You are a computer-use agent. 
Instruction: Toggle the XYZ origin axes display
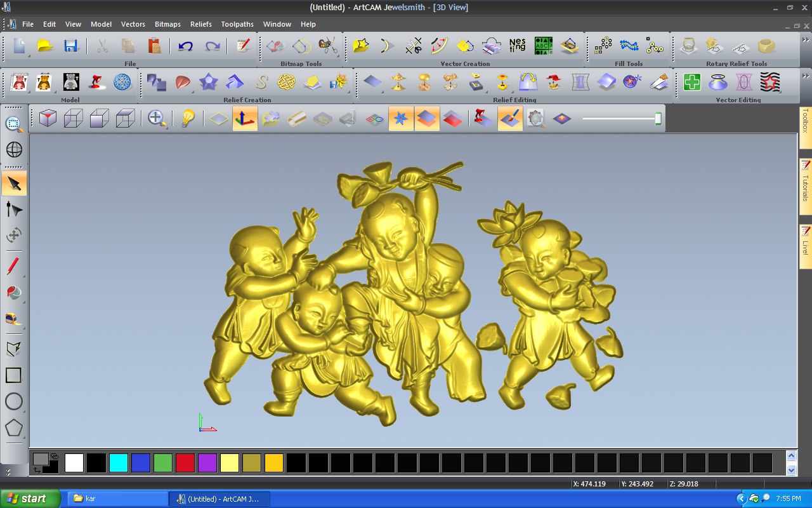[245, 119]
